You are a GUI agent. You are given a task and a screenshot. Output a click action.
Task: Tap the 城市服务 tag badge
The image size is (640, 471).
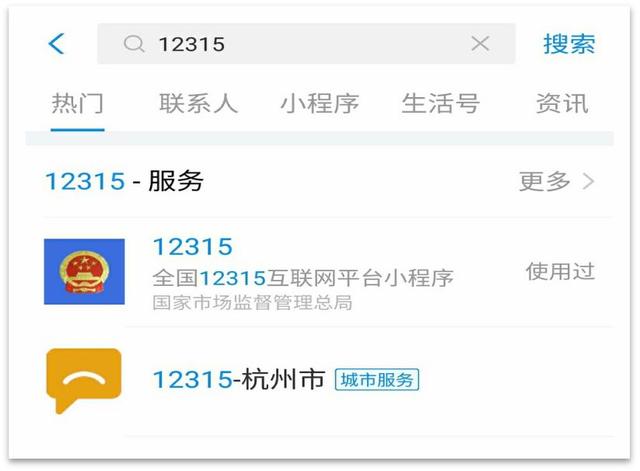pos(377,380)
